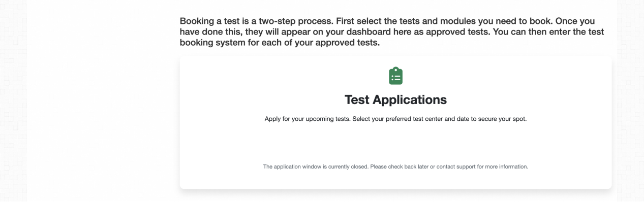Click 'contact support' in the closed notice
The image size is (644, 202).
point(456,166)
